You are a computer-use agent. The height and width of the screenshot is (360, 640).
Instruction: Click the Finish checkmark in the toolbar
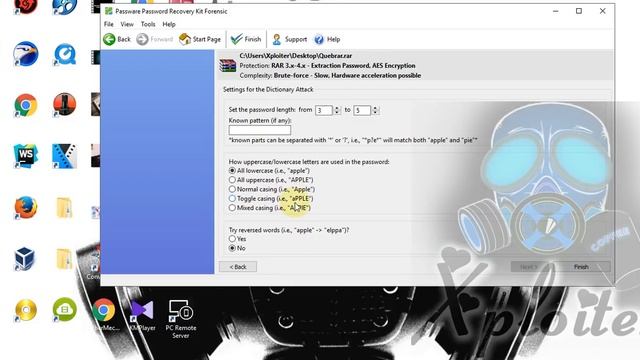[x=246, y=39]
